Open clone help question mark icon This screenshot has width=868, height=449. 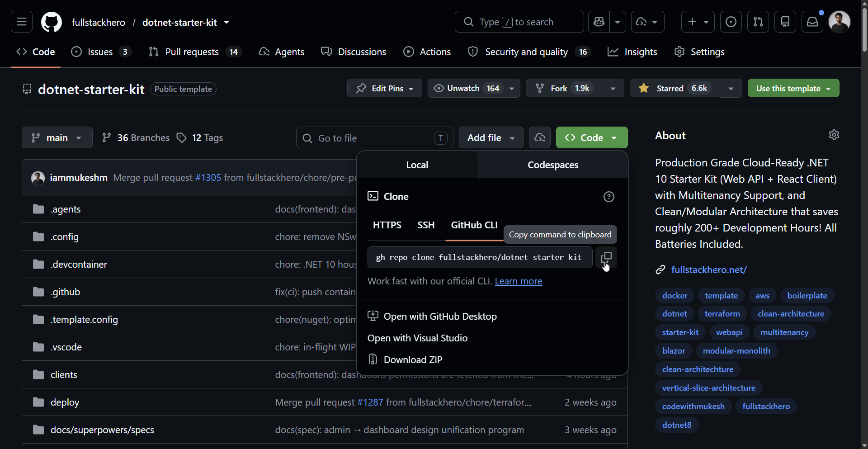[x=609, y=197]
